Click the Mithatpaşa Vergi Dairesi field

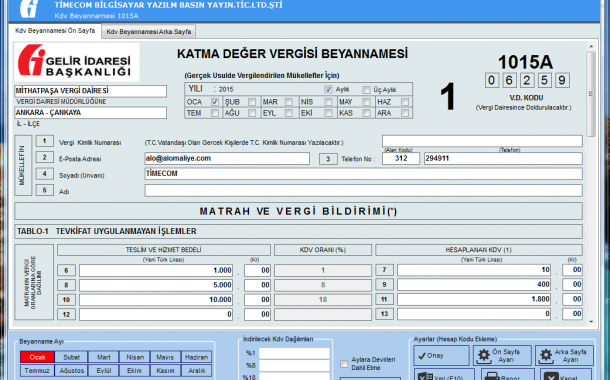coord(91,91)
